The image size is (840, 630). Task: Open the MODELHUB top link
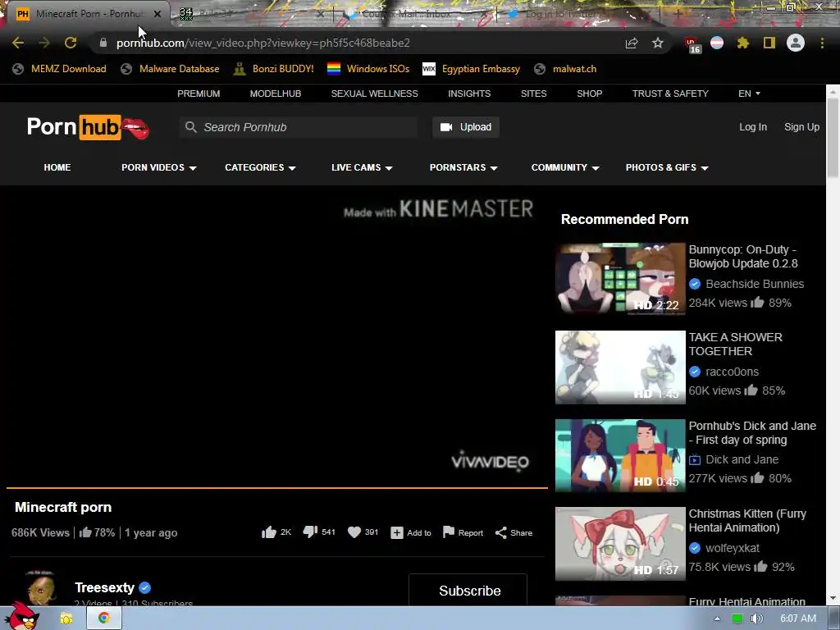276,94
